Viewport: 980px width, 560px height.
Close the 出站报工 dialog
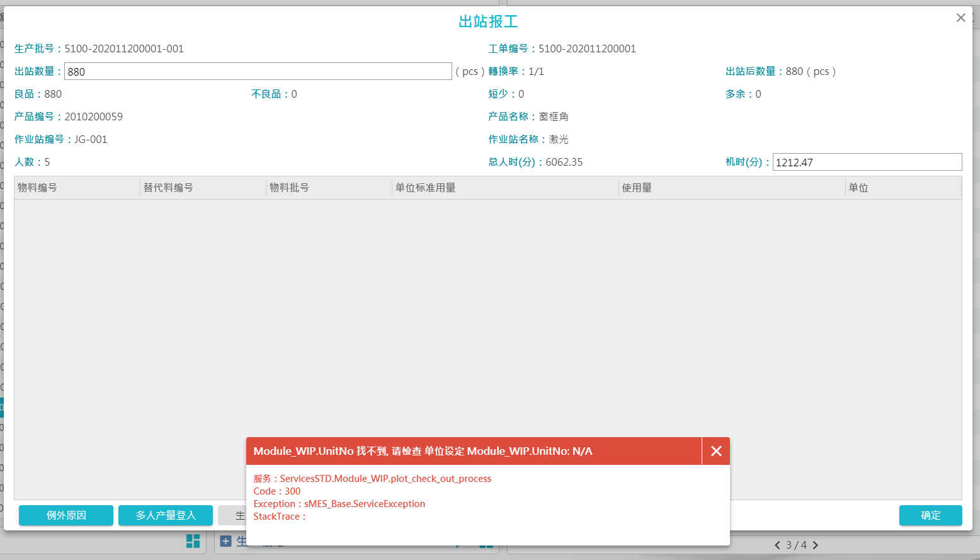click(x=960, y=18)
